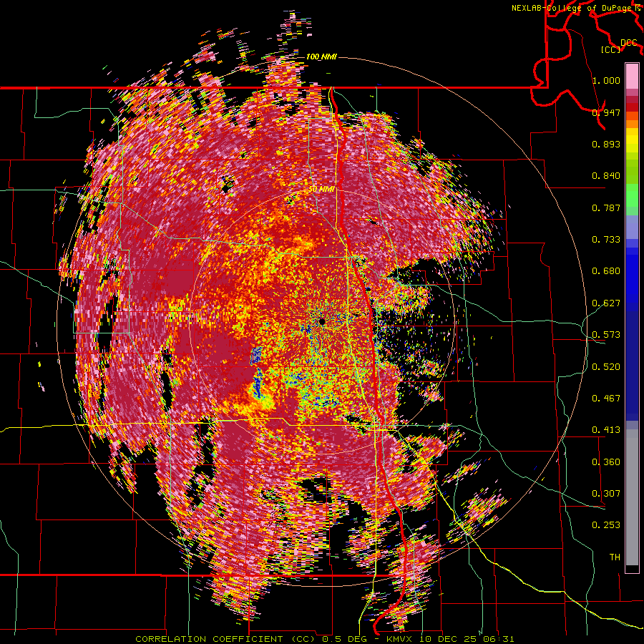Click the 0.840 scale value

point(606,176)
